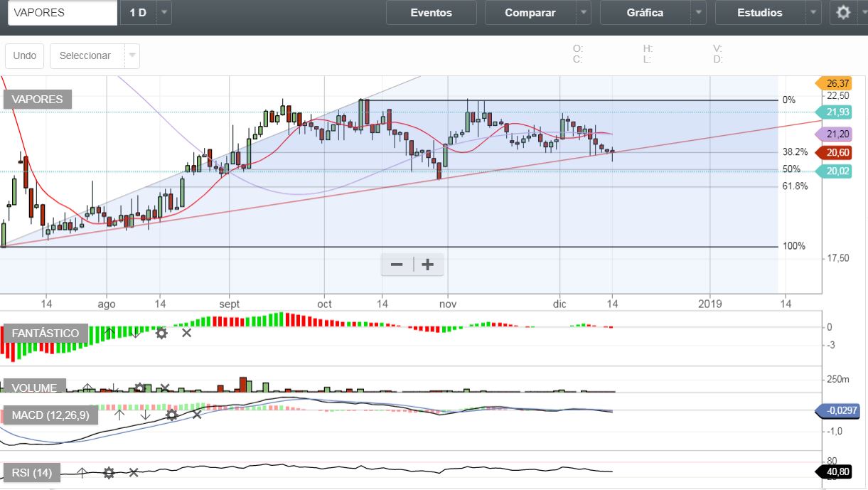Expand the 1 D timeframe dropdown arrow
This screenshot has width=868, height=490.
coord(164,13)
